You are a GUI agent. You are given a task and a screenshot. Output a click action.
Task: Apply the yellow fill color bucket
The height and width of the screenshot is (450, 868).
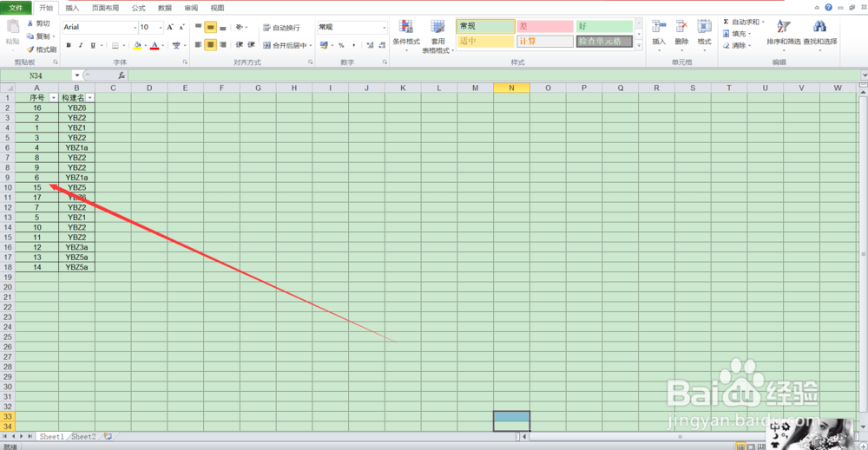137,45
